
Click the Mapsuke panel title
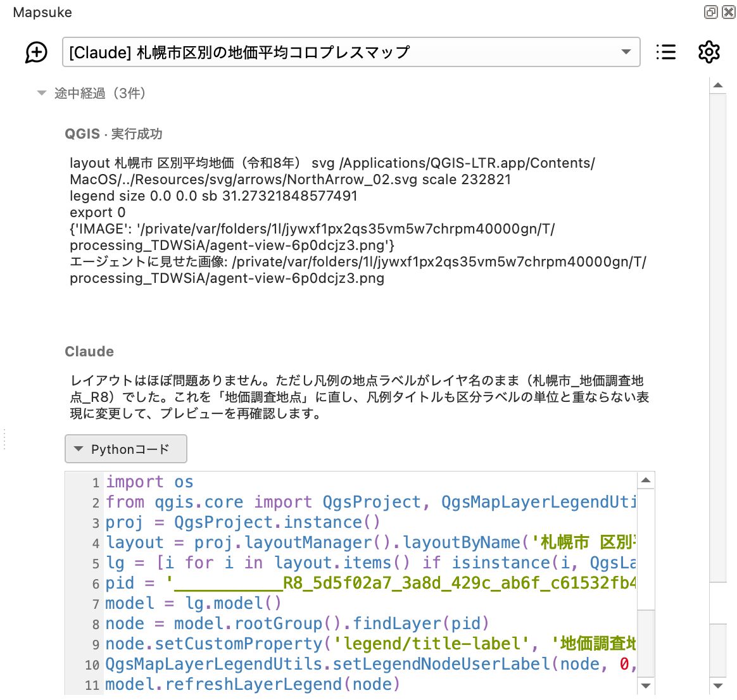[42, 12]
